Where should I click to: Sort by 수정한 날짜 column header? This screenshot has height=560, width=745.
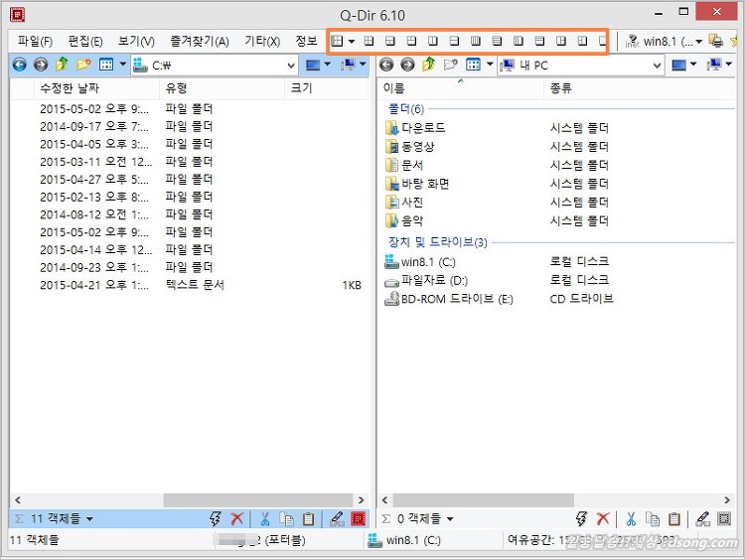tap(70, 88)
